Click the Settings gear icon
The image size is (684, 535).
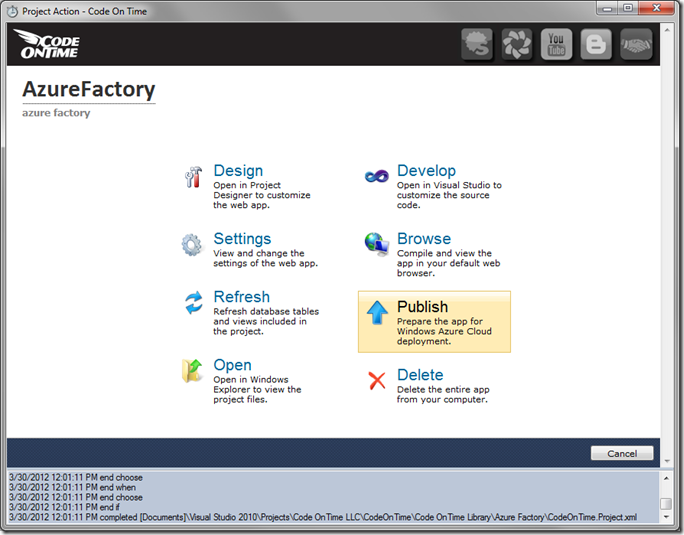pyautogui.click(x=192, y=245)
